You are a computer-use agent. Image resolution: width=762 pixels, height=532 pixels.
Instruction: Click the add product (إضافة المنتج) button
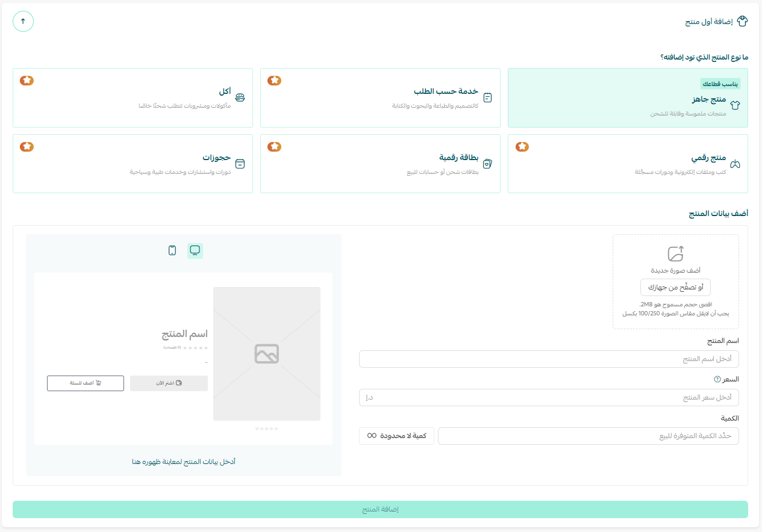point(380,509)
